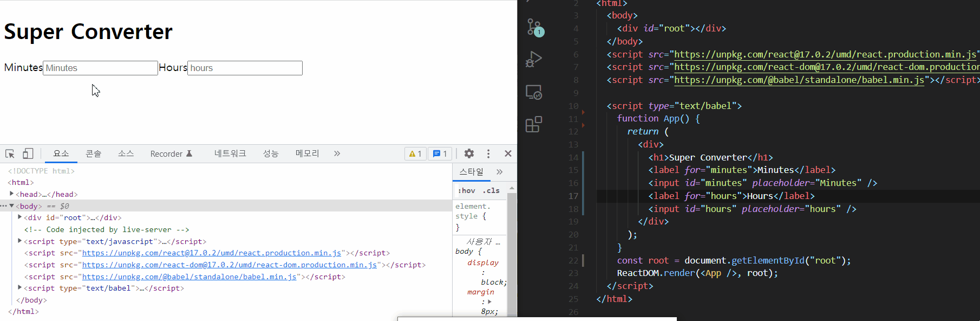Open react.production.min.js link in DevTools
Viewport: 980px width, 321px height.
point(212,253)
